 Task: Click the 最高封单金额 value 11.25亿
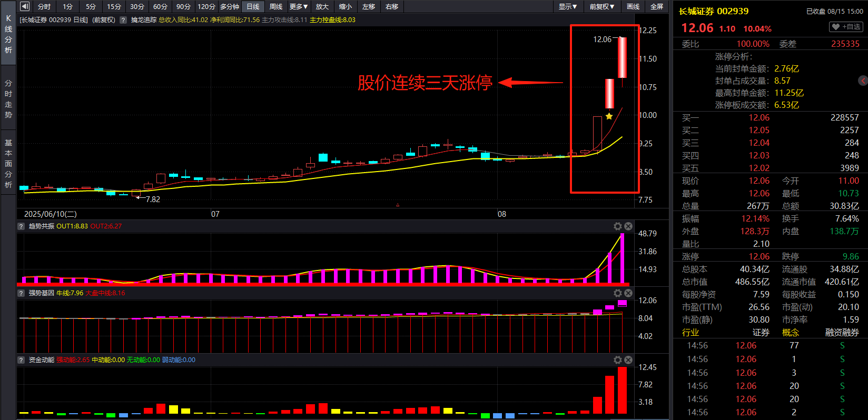[789, 93]
